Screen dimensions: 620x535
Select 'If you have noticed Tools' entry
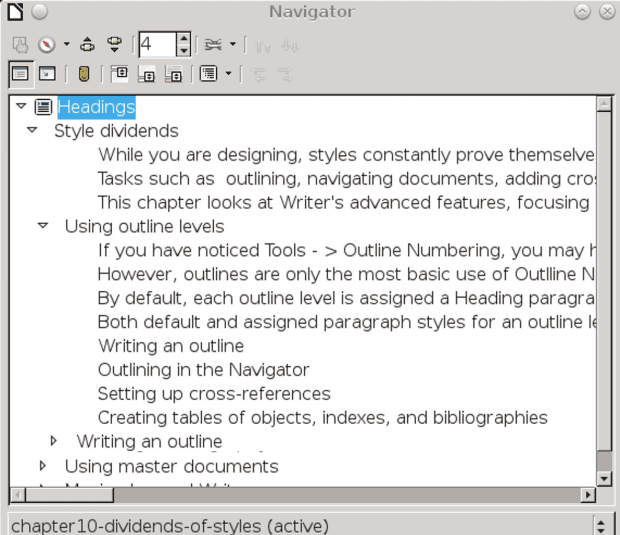346,250
